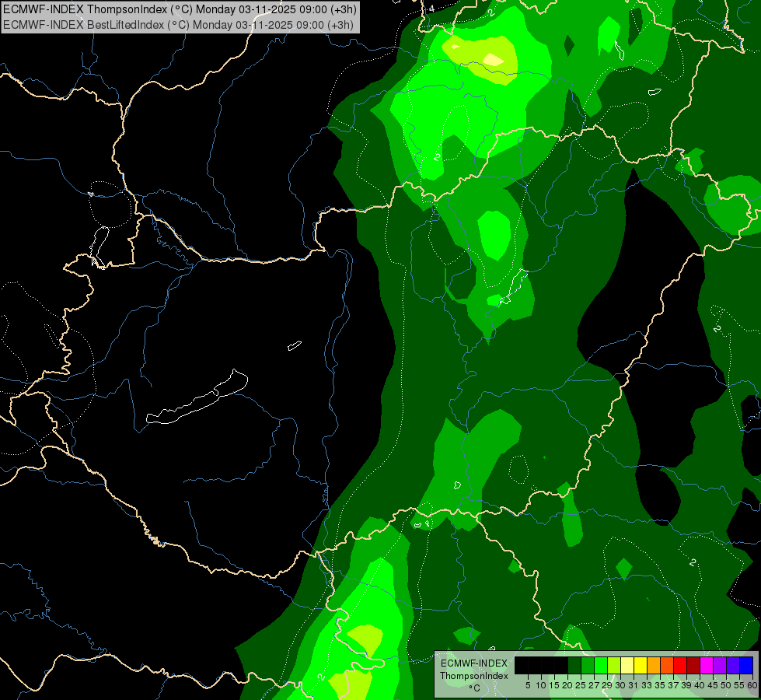Select the purple 45-50 legend swatch
The image size is (761, 700).
tap(720, 666)
